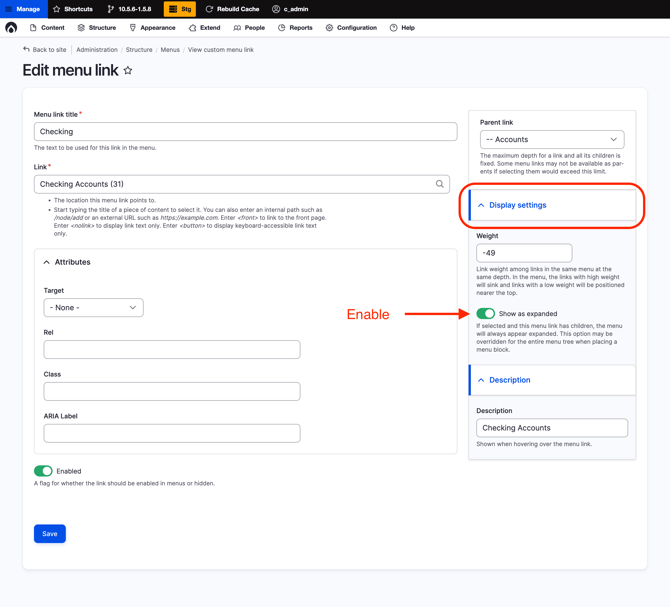The height and width of the screenshot is (607, 670).
Task: Toggle the Show as expanded switch
Action: pos(486,313)
